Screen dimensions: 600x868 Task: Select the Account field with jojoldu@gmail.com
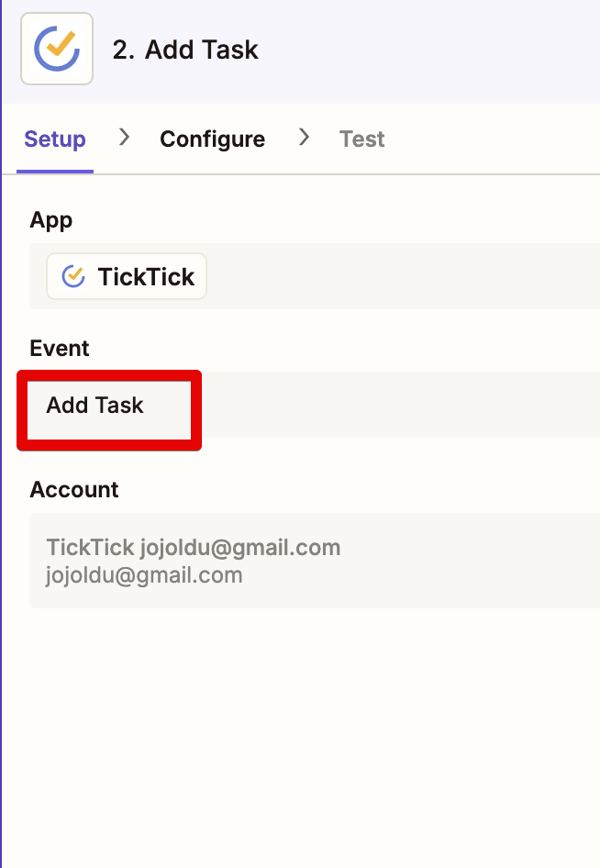pos(315,561)
